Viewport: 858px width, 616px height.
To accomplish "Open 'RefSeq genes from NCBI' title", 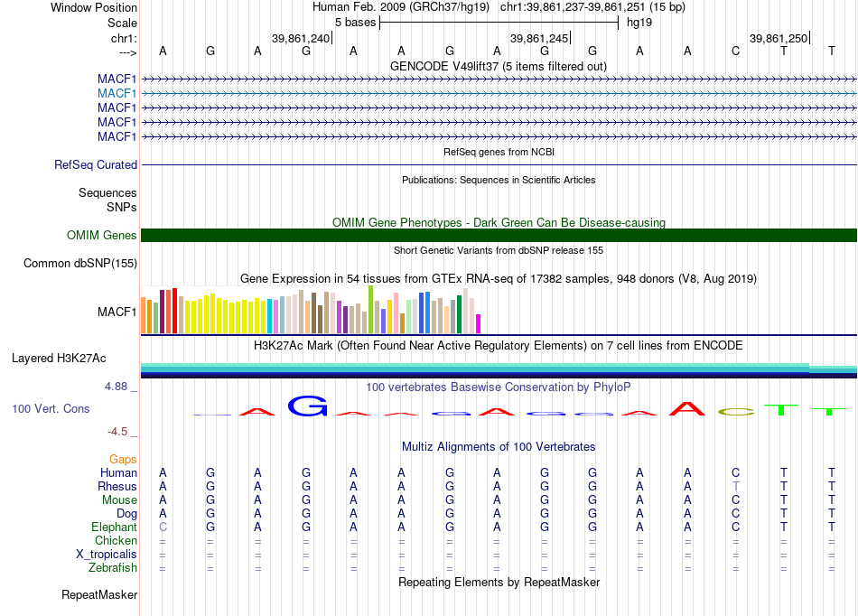I will [x=499, y=152].
